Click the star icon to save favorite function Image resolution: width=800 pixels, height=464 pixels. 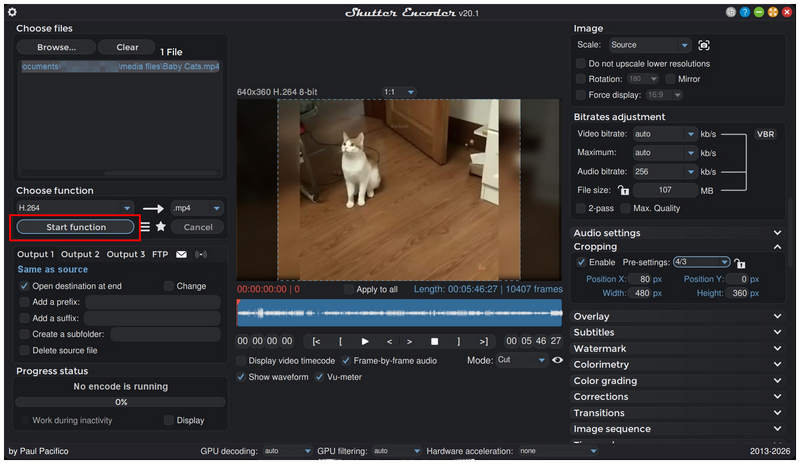(161, 226)
